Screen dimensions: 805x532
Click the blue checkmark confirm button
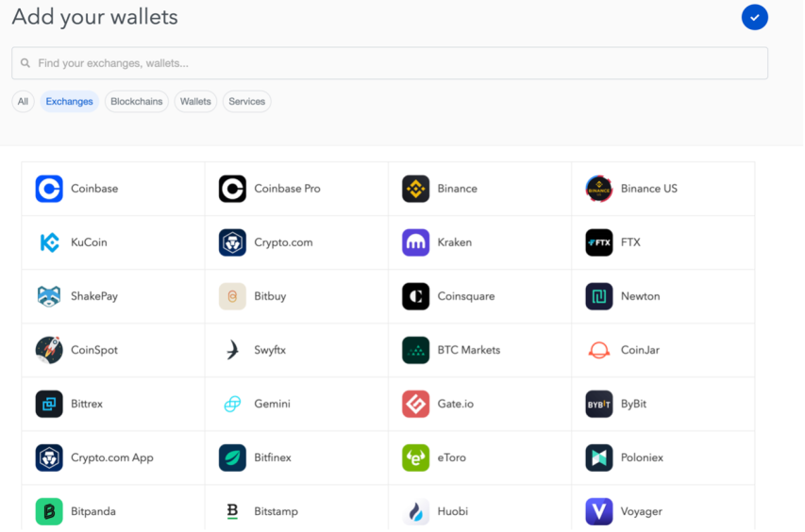tap(754, 17)
